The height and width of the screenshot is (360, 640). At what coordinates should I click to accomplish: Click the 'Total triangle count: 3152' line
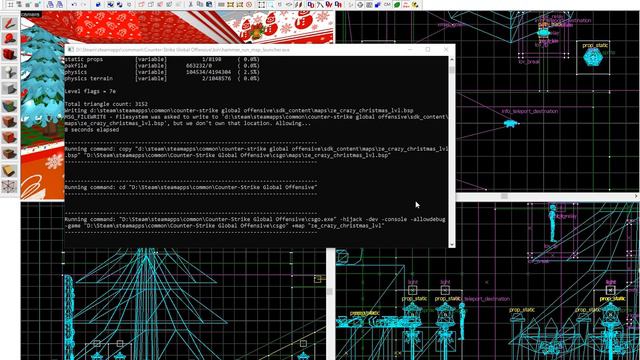click(106, 104)
